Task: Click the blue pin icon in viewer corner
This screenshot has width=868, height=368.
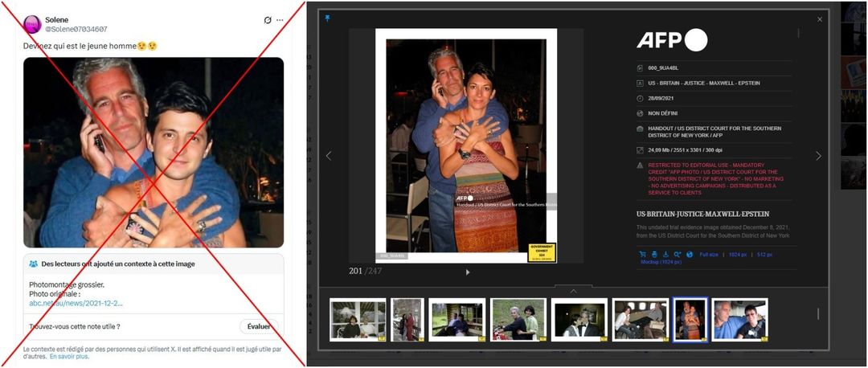Action: pyautogui.click(x=327, y=18)
